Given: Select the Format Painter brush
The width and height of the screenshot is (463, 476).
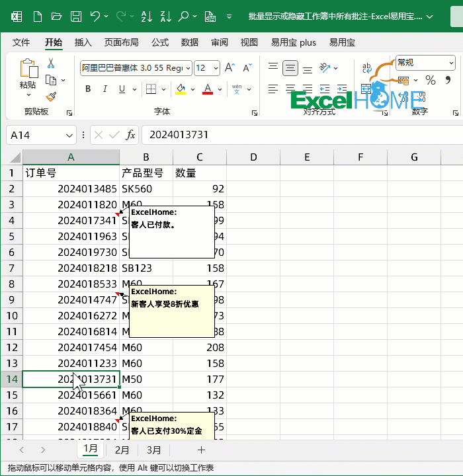Looking at the screenshot, I should (x=51, y=97).
